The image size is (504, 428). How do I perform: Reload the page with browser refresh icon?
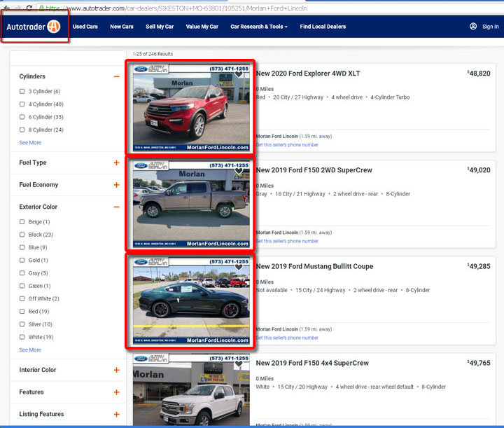29,8
